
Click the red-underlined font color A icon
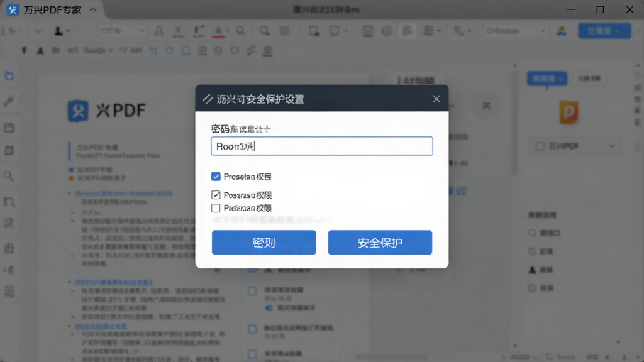pyautogui.click(x=218, y=31)
